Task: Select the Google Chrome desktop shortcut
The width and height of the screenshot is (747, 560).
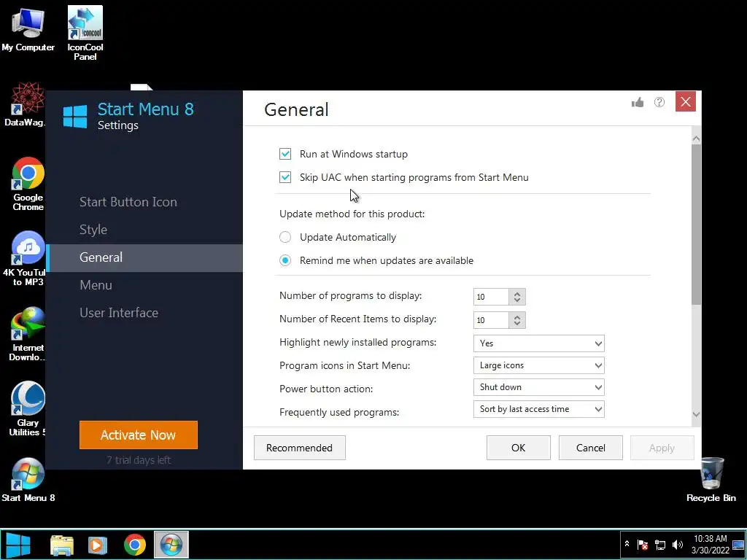Action: tap(28, 184)
